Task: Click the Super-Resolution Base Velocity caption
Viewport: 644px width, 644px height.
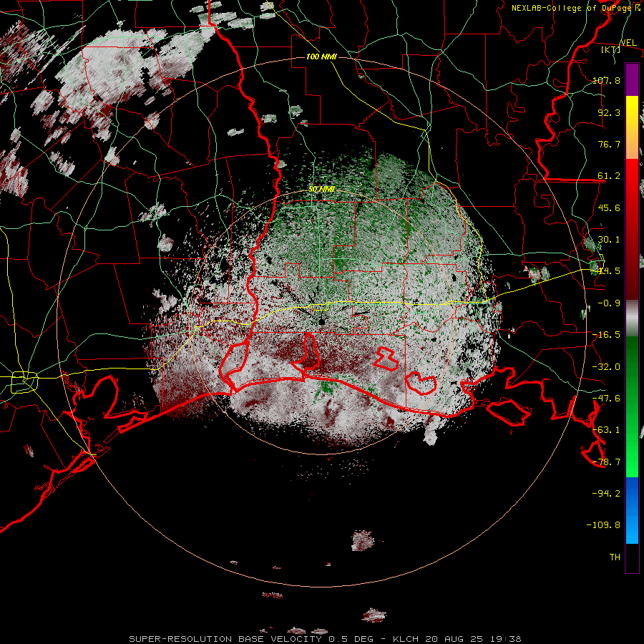Action: (x=326, y=639)
